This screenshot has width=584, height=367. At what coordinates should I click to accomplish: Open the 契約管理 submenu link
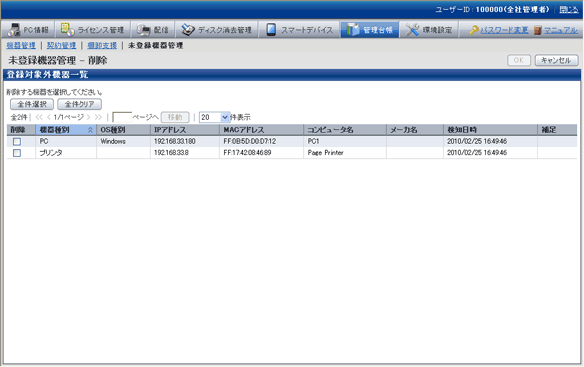click(61, 45)
